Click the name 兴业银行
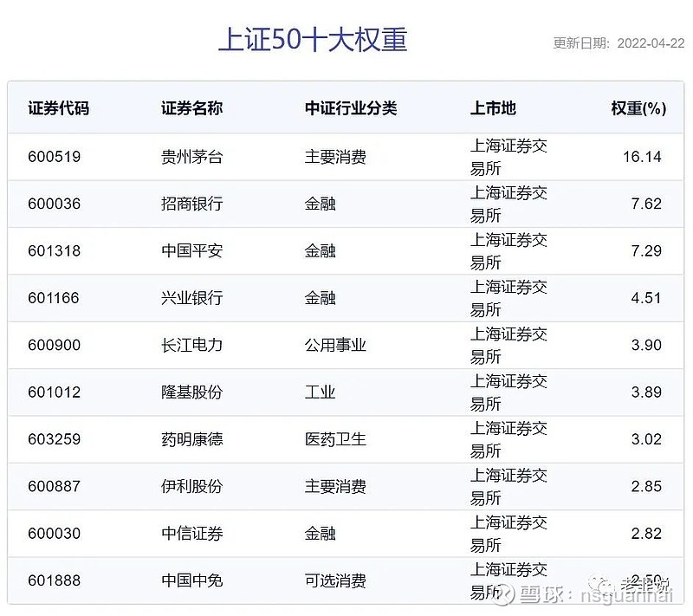Viewport: 693px width, 616px height. [x=191, y=298]
